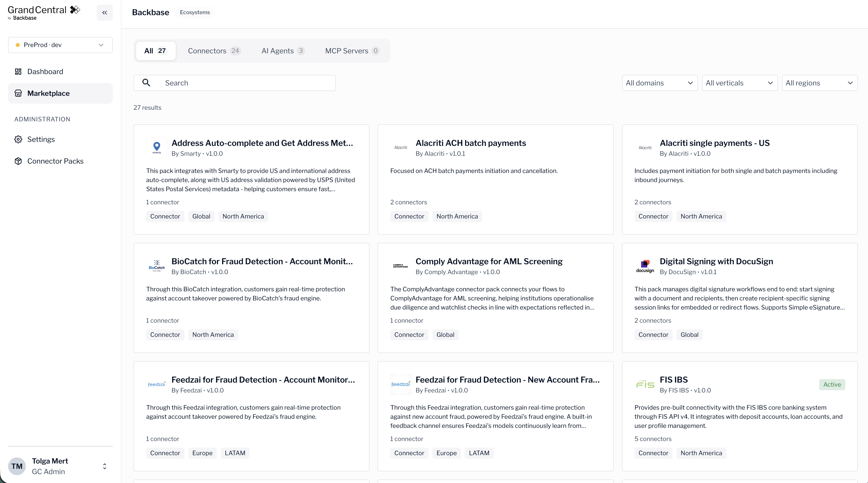Image resolution: width=868 pixels, height=483 pixels.
Task: Open the All verticals filter
Action: tap(739, 83)
